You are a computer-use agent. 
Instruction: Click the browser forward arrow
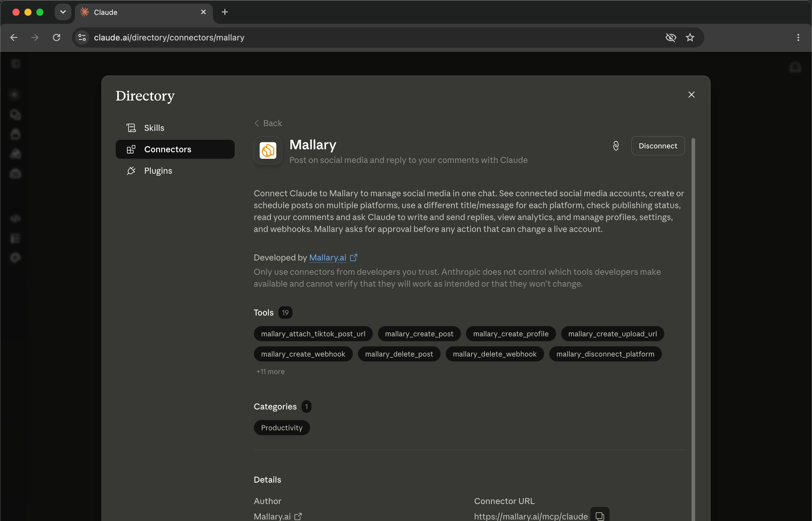35,37
